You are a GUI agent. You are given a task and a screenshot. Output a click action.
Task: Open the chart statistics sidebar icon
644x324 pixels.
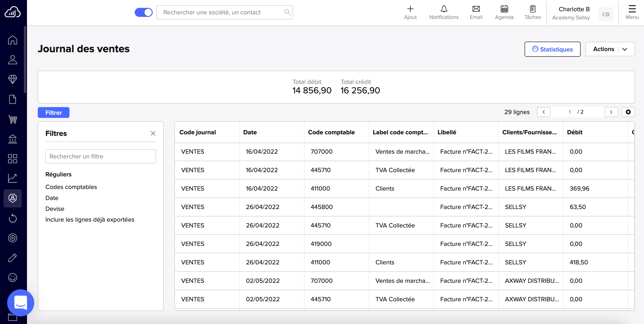click(x=13, y=178)
